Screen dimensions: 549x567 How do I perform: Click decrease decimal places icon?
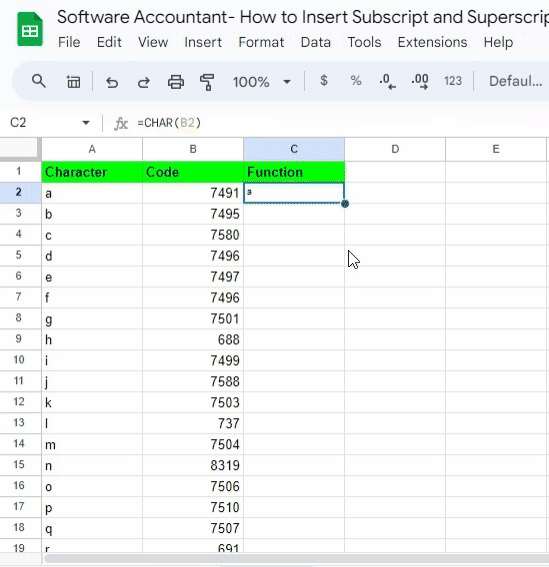click(x=387, y=81)
